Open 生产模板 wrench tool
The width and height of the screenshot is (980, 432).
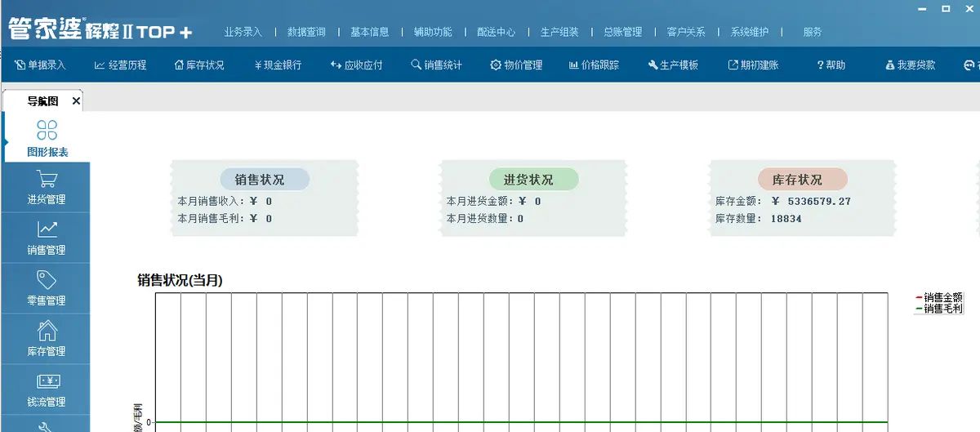point(673,65)
